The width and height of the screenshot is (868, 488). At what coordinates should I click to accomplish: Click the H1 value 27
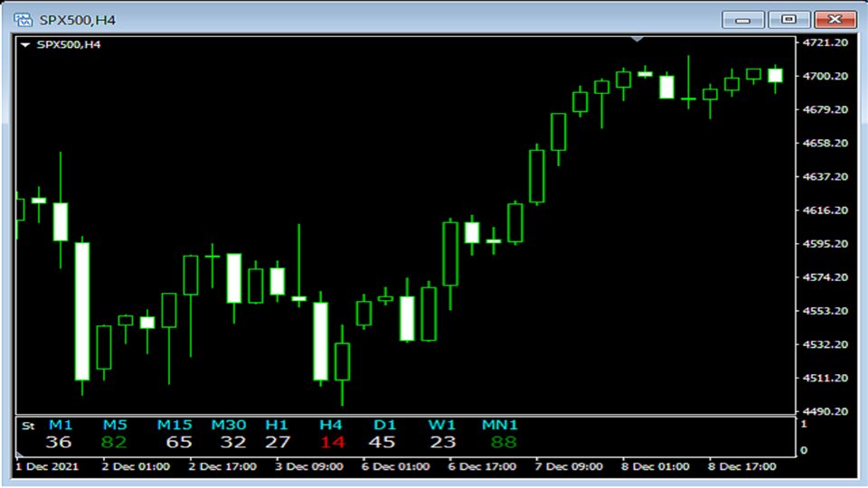[x=278, y=442]
